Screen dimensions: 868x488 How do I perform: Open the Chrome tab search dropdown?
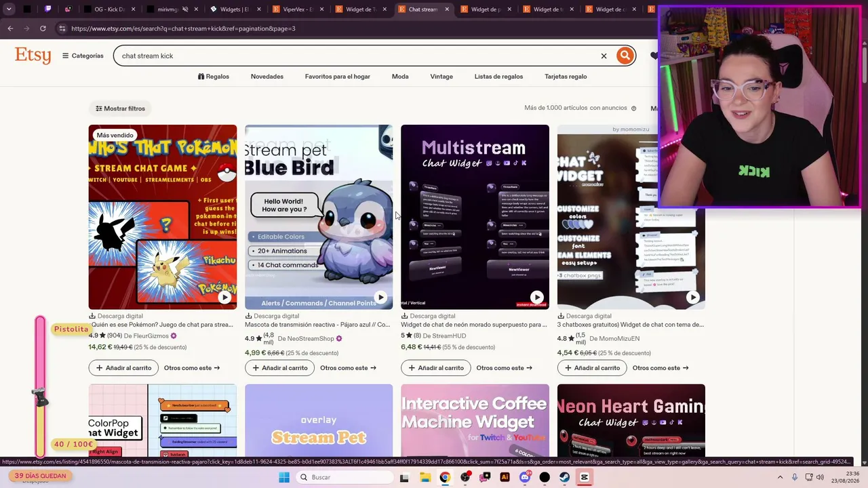click(9, 9)
